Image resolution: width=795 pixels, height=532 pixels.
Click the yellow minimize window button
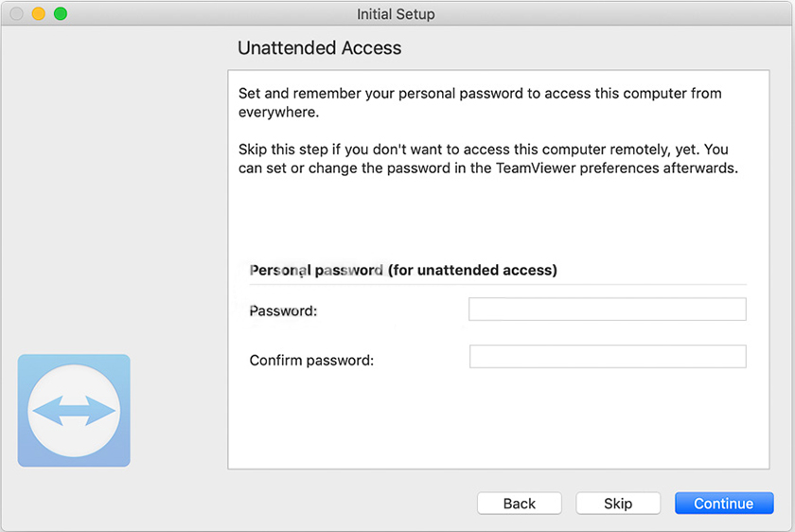point(39,14)
